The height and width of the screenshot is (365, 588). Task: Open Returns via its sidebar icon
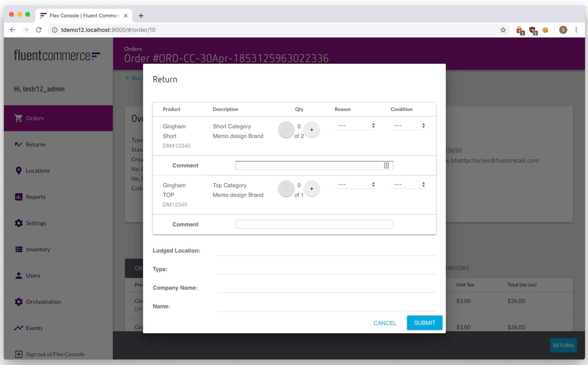tap(19, 144)
